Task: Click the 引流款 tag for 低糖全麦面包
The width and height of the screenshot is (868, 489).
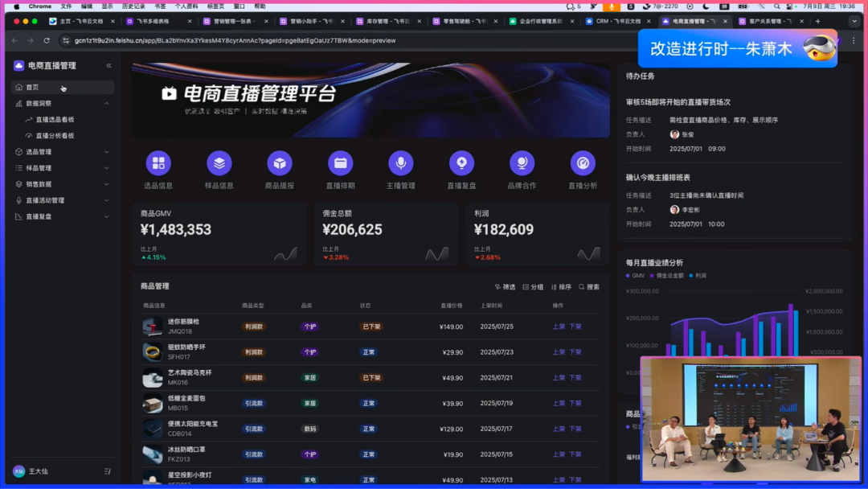Action: tap(253, 403)
